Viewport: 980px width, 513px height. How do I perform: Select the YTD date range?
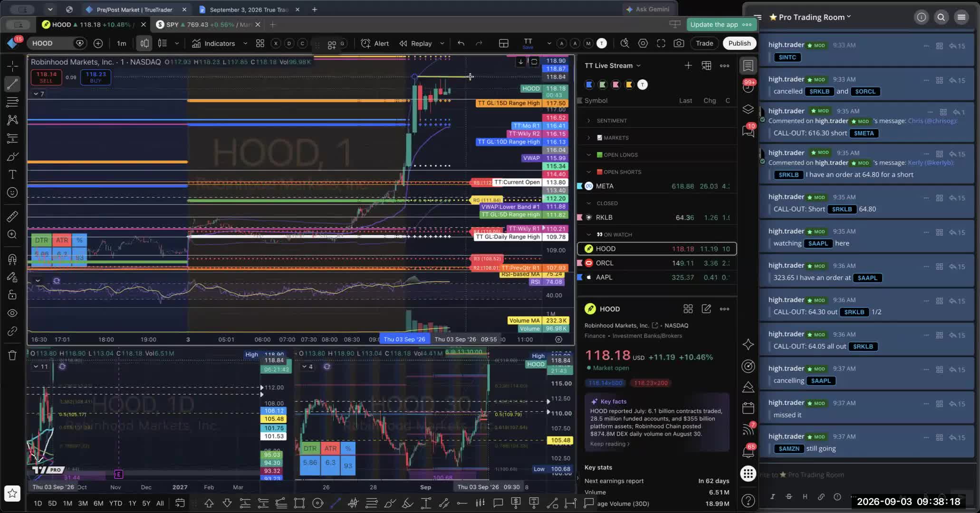coord(115,503)
